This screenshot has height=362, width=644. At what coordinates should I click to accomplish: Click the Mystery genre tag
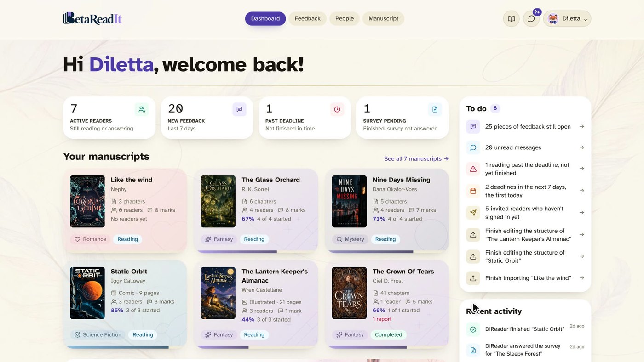click(350, 239)
